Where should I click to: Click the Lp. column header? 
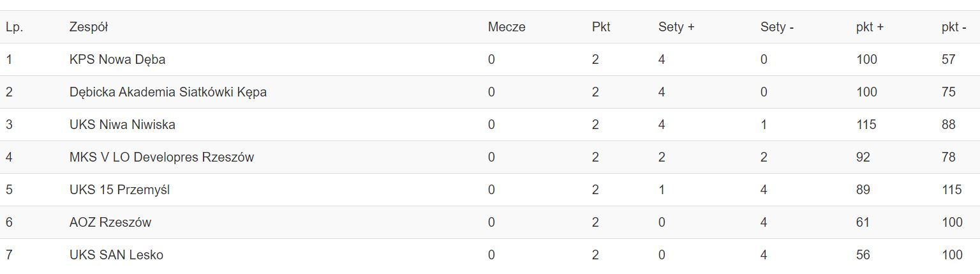click(x=14, y=27)
